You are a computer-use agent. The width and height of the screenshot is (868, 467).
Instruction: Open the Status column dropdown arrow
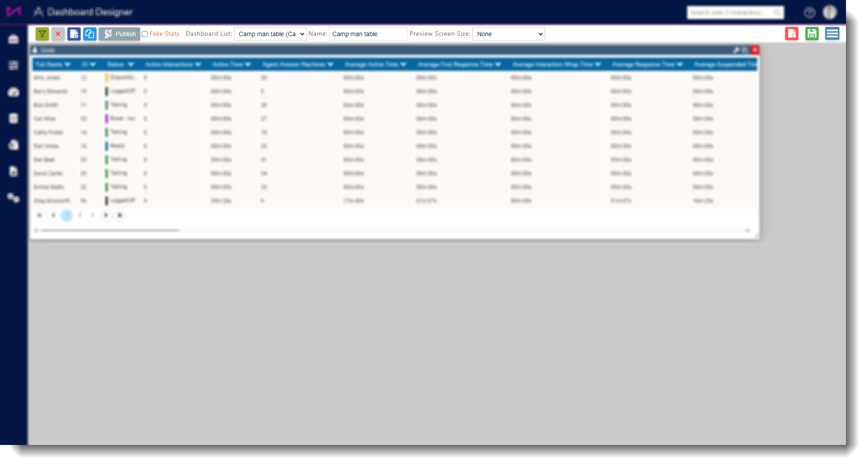pyautogui.click(x=130, y=64)
